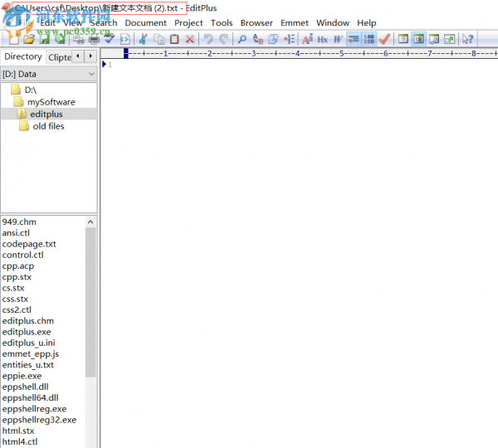Click the Print printer icon

point(94,39)
